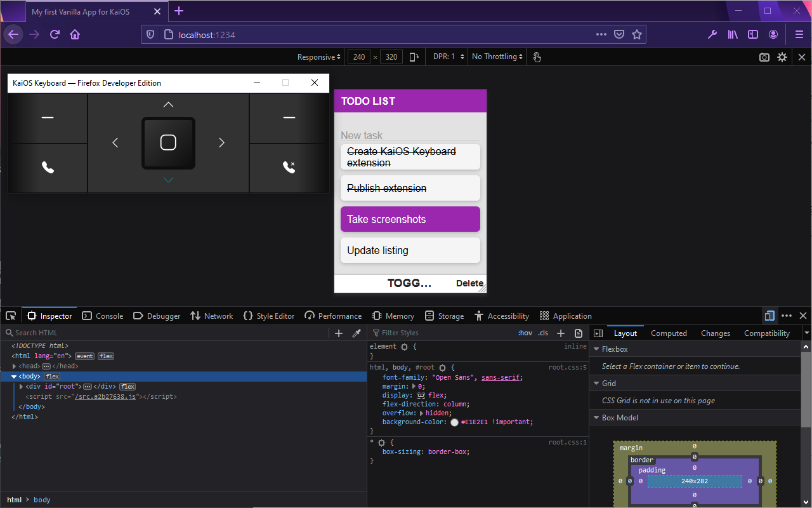Viewport: 812px width, 508px height.
Task: Toggle the flex badge on body element
Action: pyautogui.click(x=52, y=377)
